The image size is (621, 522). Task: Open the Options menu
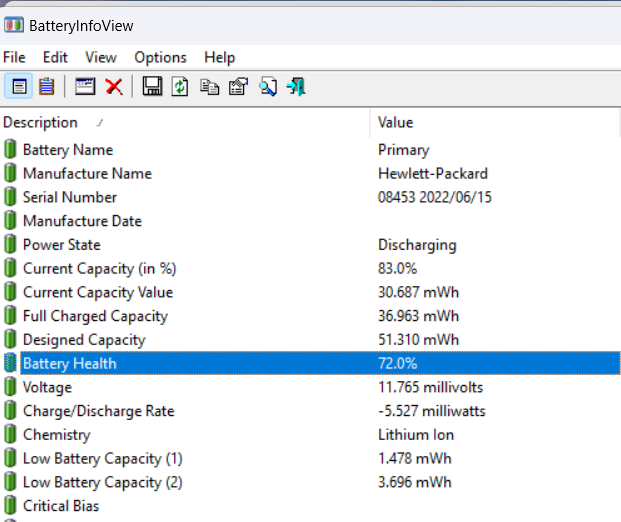(160, 57)
